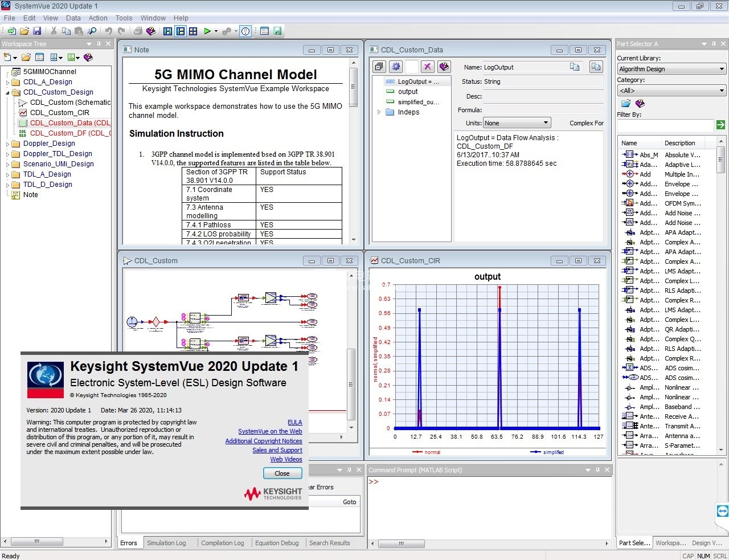Click the green arrow filter apply button
729x560 pixels.
point(721,125)
